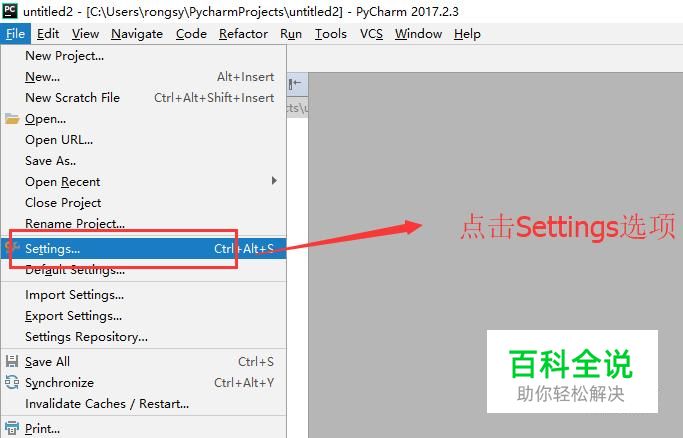The width and height of the screenshot is (683, 438).
Task: Click the Save All floppy disk icon
Action: tap(12, 361)
